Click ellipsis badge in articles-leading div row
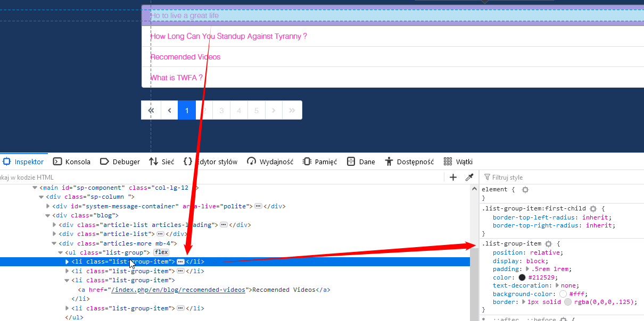This screenshot has height=321, width=644. pos(224,225)
